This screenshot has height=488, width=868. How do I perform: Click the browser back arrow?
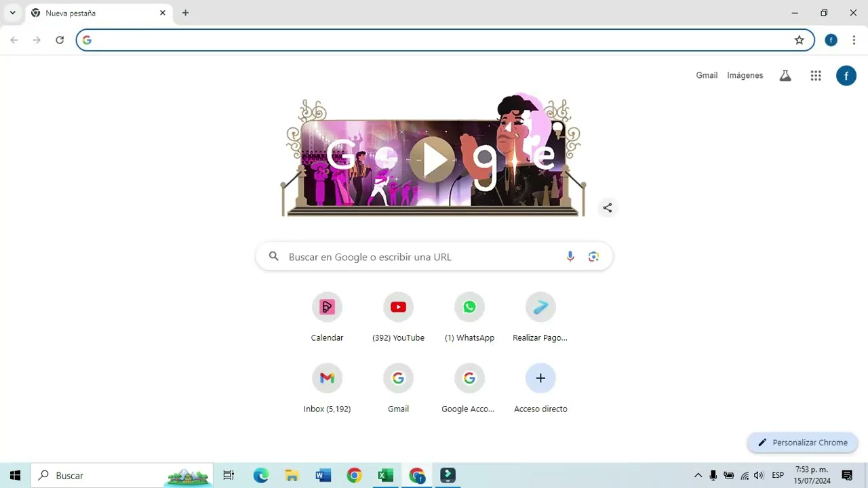(x=14, y=40)
